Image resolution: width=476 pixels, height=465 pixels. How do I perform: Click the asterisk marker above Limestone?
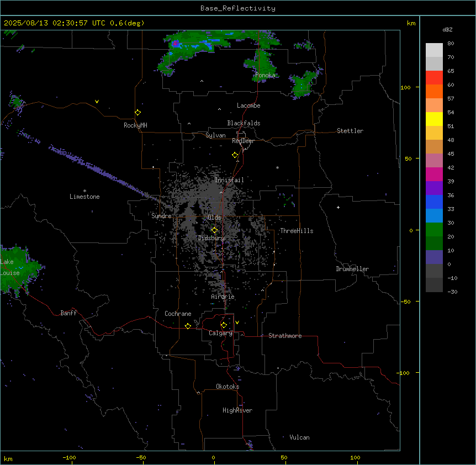(x=84, y=191)
